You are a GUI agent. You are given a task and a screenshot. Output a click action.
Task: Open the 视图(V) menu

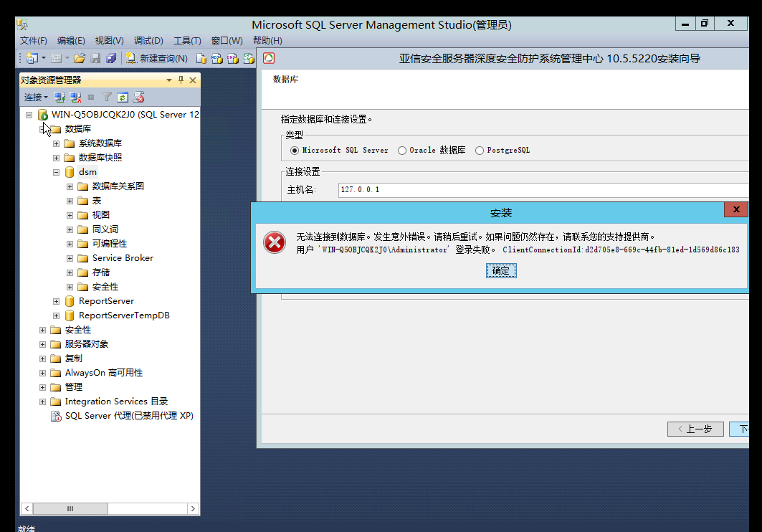pos(110,41)
